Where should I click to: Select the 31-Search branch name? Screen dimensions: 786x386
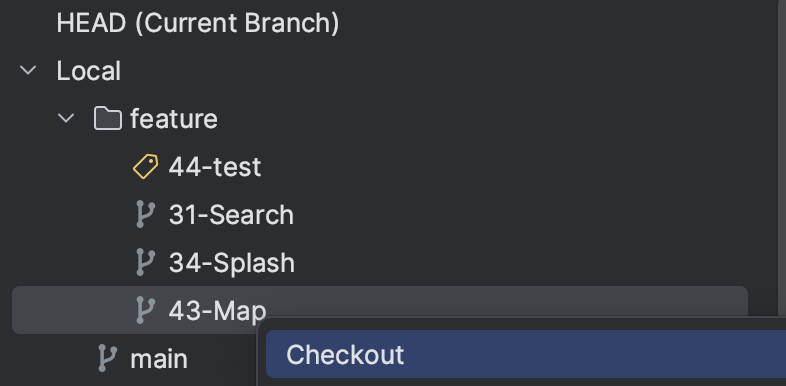point(231,215)
